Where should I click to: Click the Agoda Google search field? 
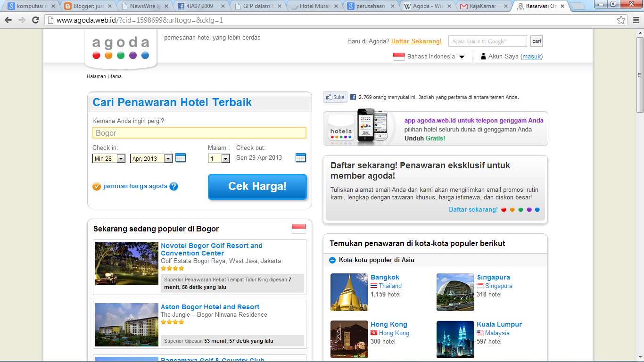487,41
